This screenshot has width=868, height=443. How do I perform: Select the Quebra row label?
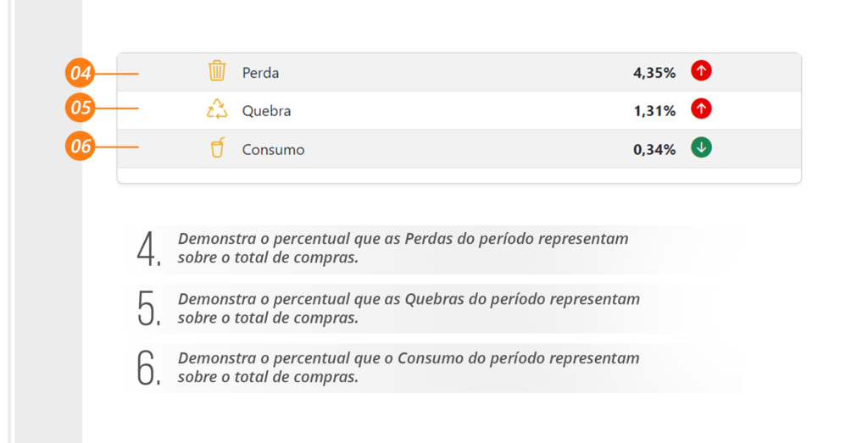pos(266,111)
